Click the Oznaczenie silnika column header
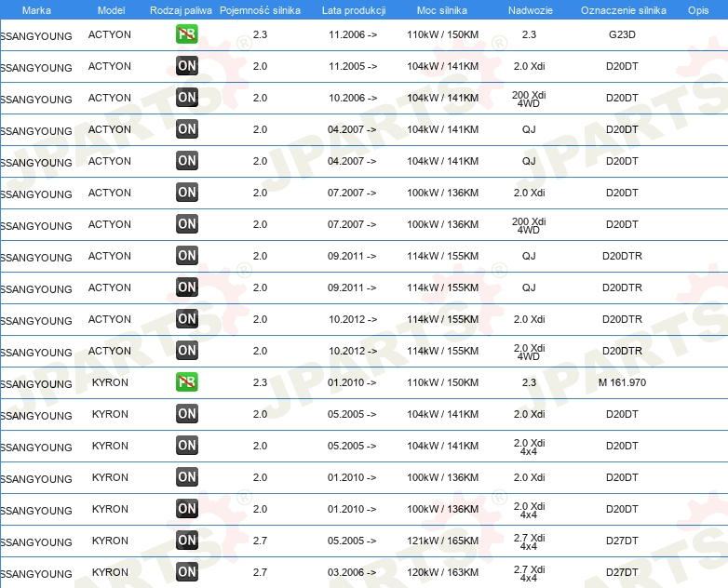The height and width of the screenshot is (588, 728). (x=624, y=10)
